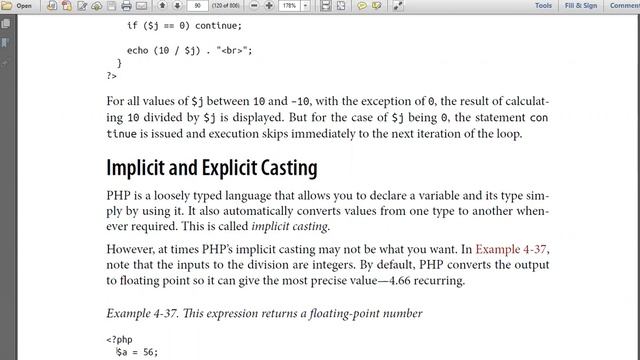
Task: Click the zoom percentage field showing 178%
Action: pyautogui.click(x=290, y=6)
